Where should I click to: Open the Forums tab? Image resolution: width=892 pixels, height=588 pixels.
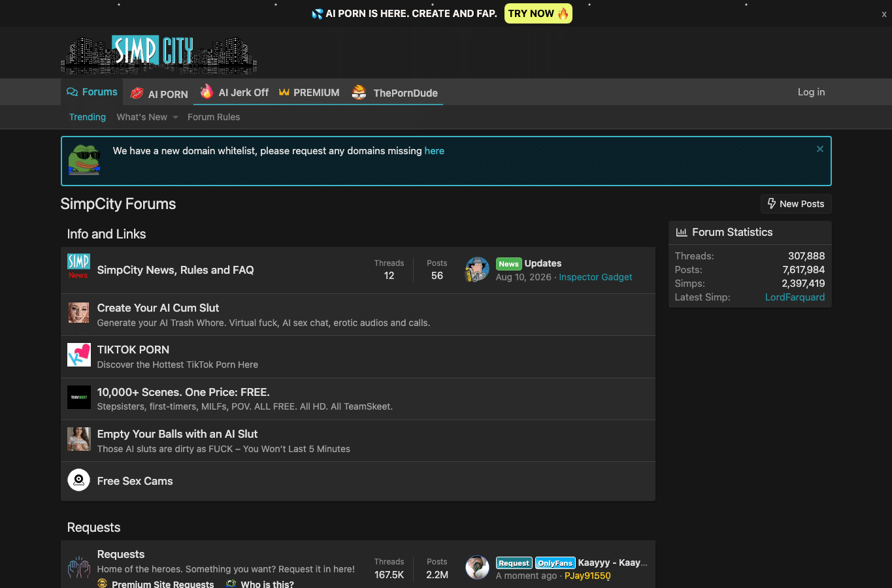pos(92,92)
